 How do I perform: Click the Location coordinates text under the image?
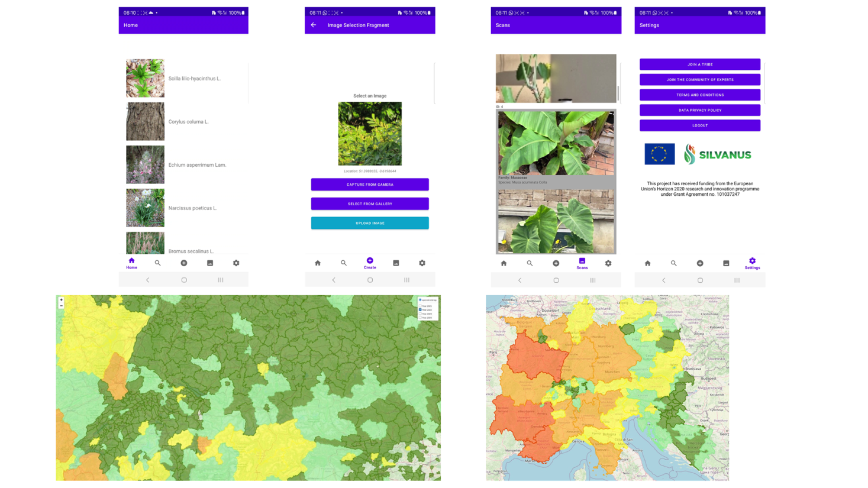[370, 172]
